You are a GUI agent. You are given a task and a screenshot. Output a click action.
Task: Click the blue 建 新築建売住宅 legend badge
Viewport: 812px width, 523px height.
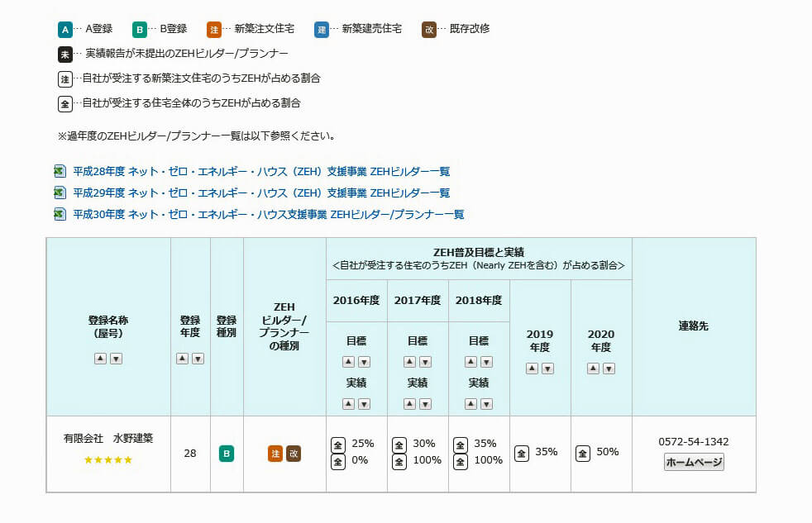coord(322,29)
